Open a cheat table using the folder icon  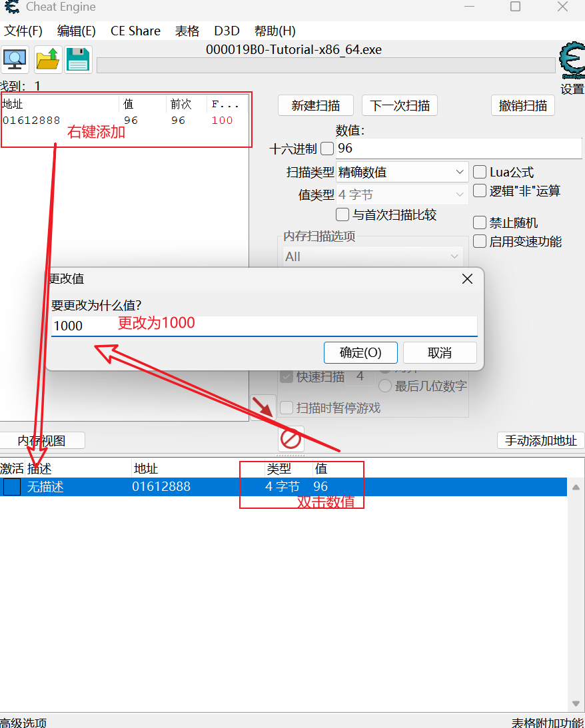tap(47, 59)
